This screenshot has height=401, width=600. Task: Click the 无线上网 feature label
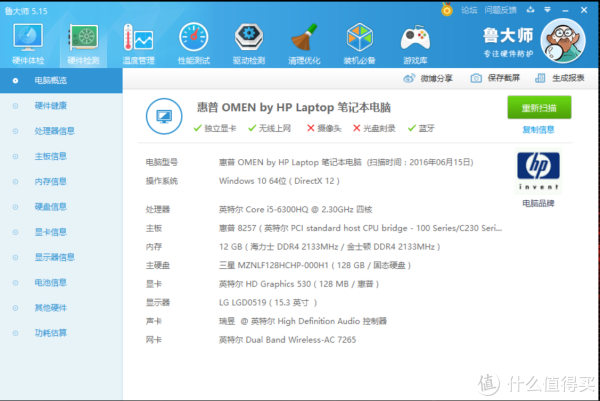pos(275,128)
